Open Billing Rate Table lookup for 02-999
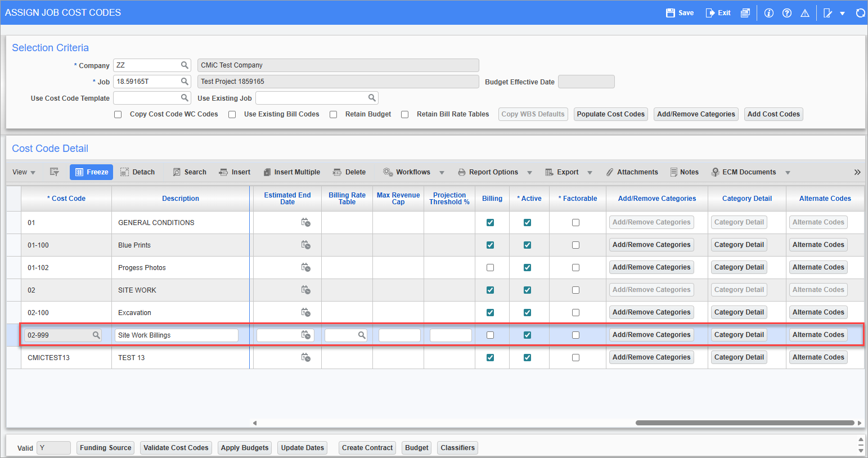Image resolution: width=868 pixels, height=458 pixels. (362, 335)
